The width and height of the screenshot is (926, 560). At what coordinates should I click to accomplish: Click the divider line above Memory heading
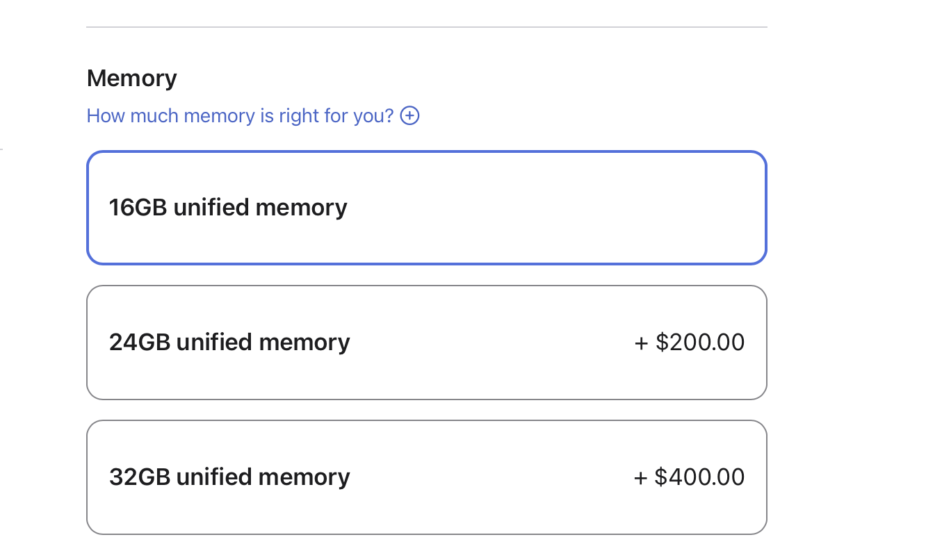426,27
